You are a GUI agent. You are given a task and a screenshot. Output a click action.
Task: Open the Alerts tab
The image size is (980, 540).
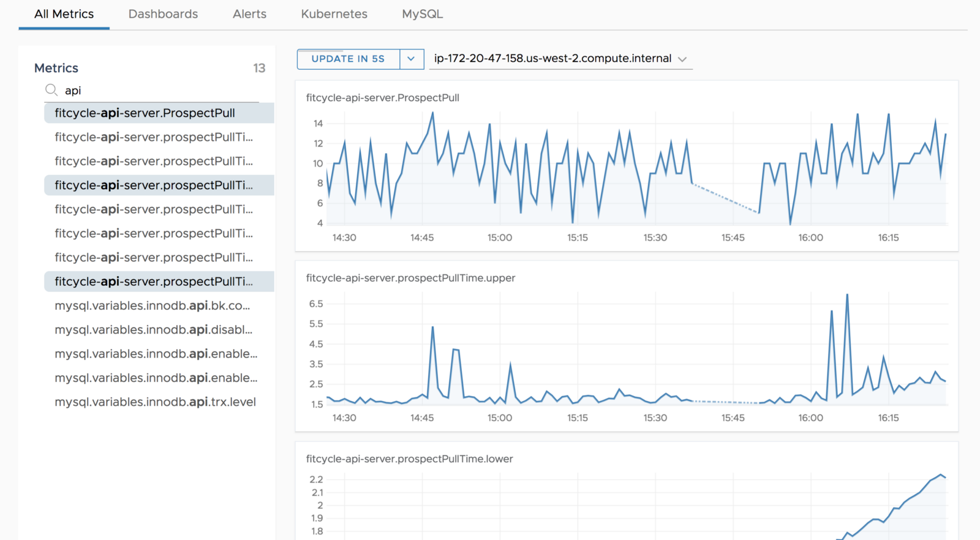[249, 14]
